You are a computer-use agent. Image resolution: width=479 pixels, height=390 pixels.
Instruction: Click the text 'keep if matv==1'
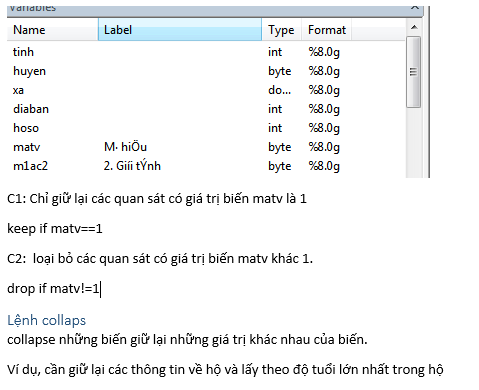55,229
